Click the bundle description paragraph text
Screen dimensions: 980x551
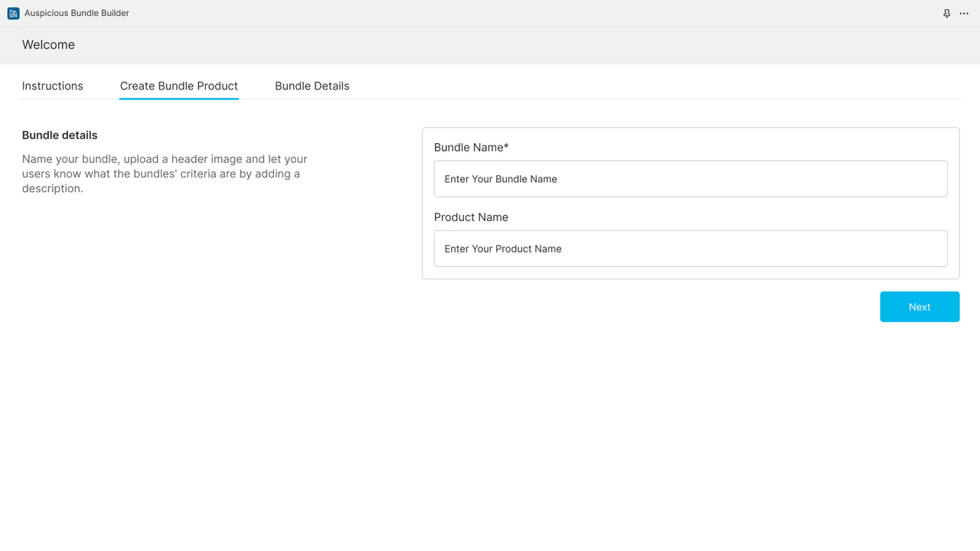tap(164, 174)
